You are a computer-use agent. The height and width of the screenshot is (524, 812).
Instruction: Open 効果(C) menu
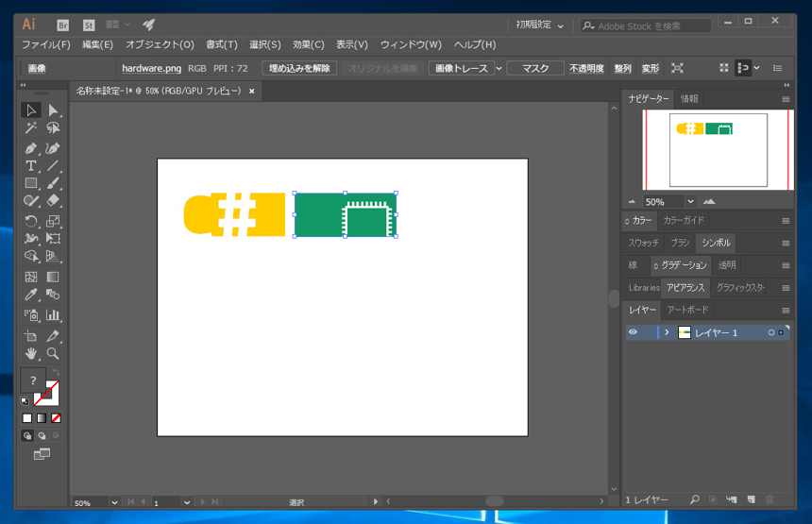coord(308,45)
